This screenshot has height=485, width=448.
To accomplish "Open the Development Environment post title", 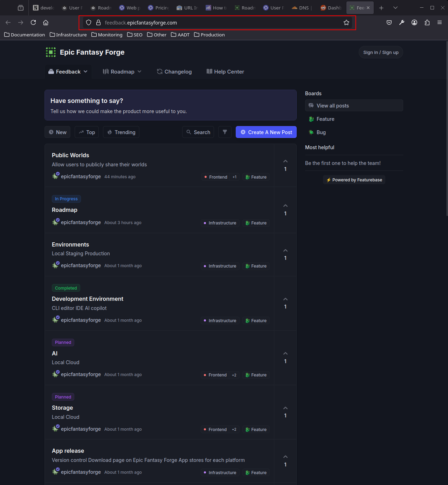I will coord(88,299).
